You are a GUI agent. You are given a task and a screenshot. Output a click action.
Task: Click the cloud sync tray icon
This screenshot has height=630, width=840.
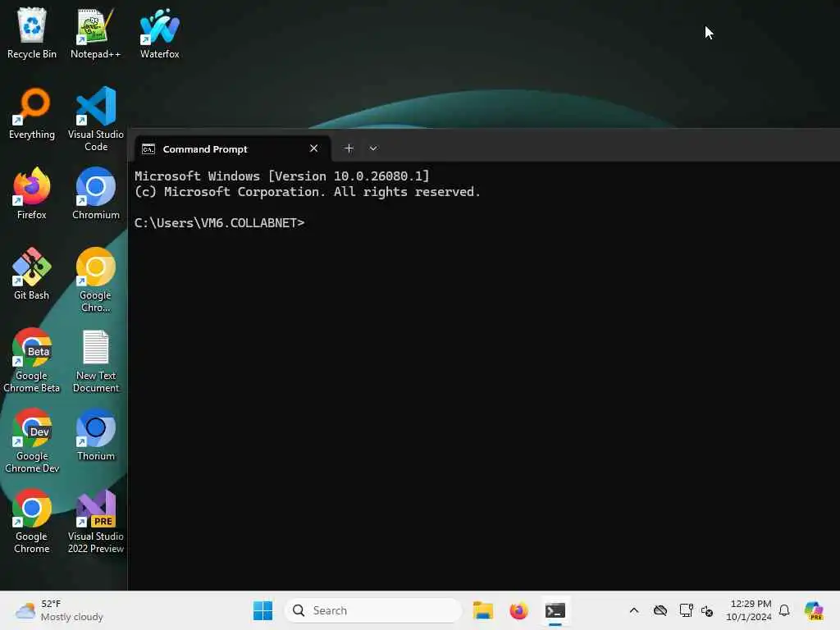660,610
